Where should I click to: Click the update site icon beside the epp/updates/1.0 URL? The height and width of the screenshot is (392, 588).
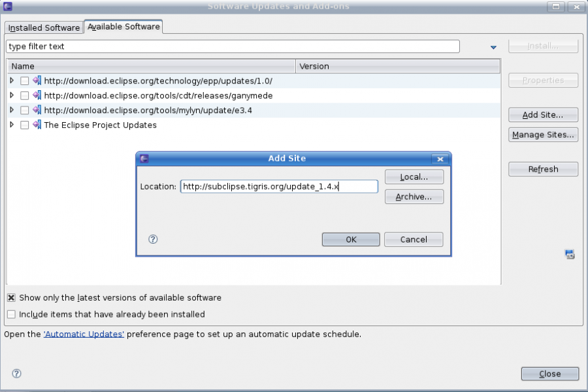pos(37,81)
